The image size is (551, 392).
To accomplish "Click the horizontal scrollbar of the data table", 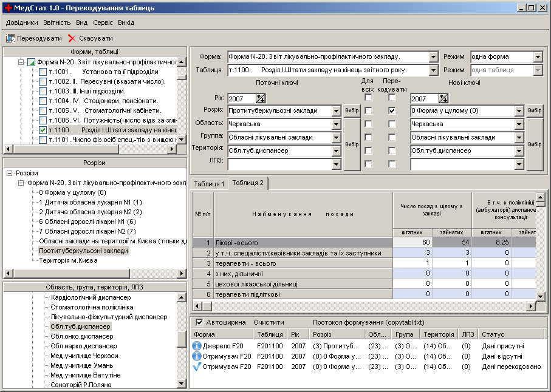I will pos(364,306).
